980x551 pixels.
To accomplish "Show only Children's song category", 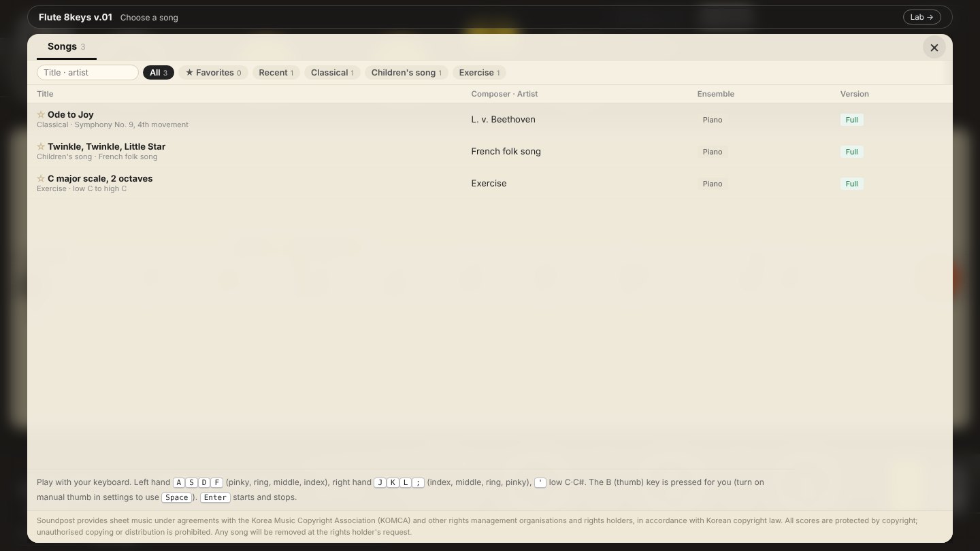I will click(406, 72).
